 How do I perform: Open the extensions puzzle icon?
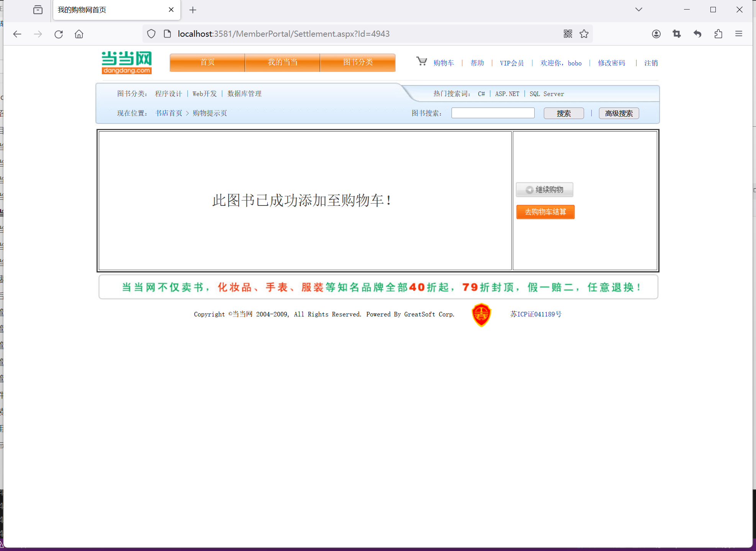pyautogui.click(x=718, y=34)
